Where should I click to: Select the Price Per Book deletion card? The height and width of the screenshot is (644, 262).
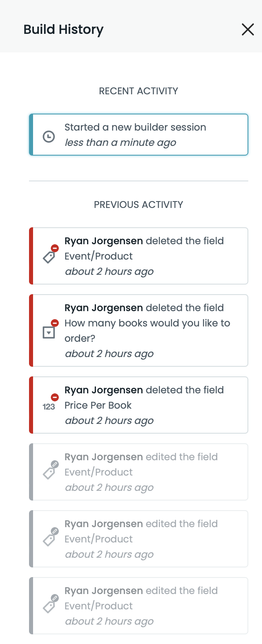[139, 405]
